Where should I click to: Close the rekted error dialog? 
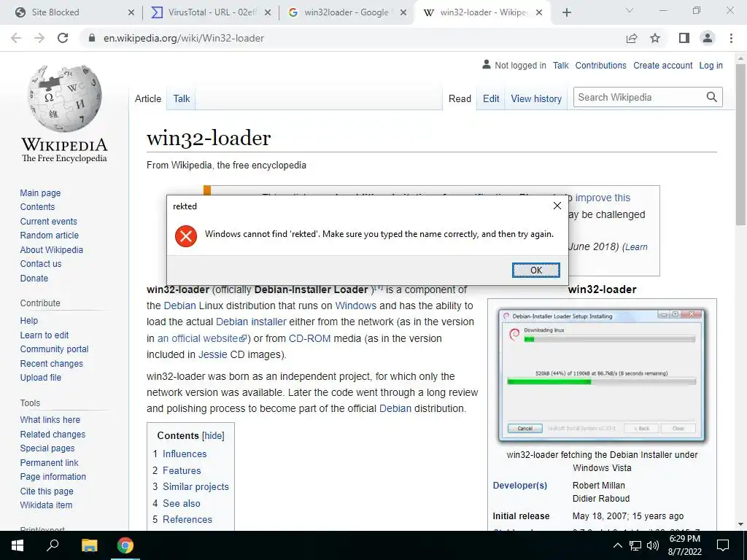tap(557, 206)
